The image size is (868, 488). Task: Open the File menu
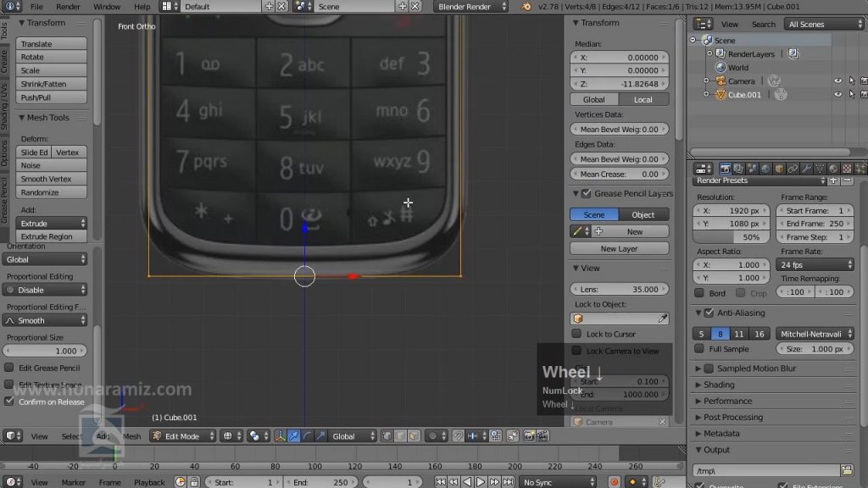[x=36, y=7]
